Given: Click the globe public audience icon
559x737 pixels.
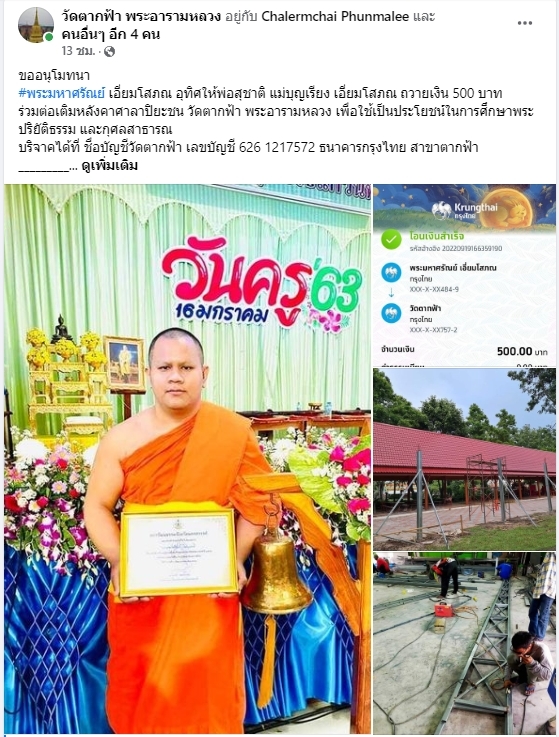Looking at the screenshot, I should 109,51.
